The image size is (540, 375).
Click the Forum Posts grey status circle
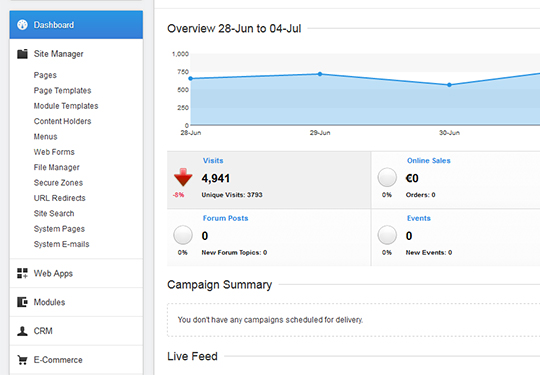click(x=183, y=235)
